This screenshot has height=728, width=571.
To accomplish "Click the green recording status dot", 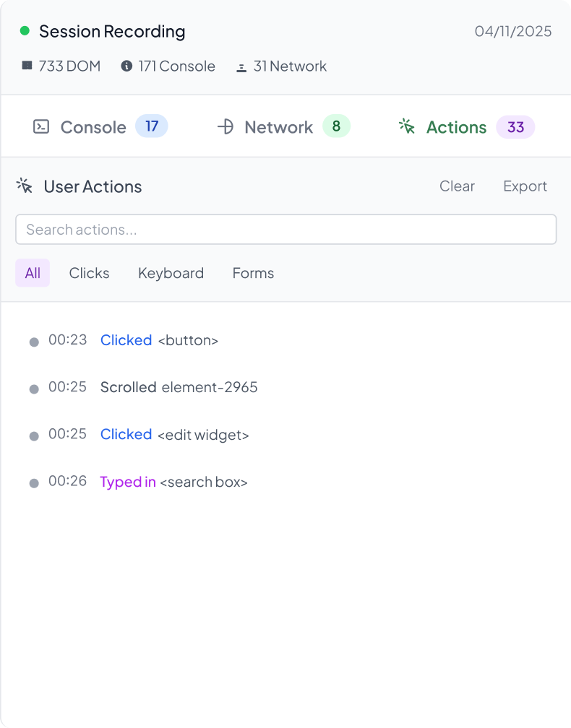I will [25, 31].
